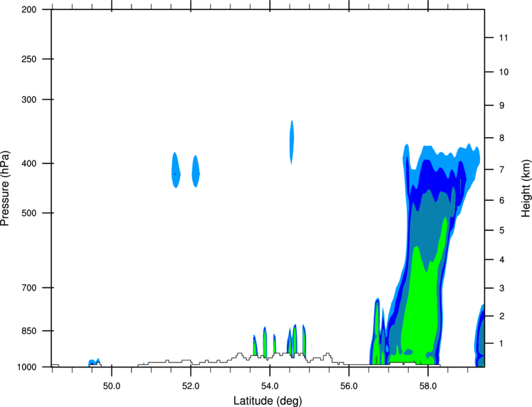This screenshot has height=407, width=532.
Task: Click the 54.0 latitude tick label
Action: 270,386
